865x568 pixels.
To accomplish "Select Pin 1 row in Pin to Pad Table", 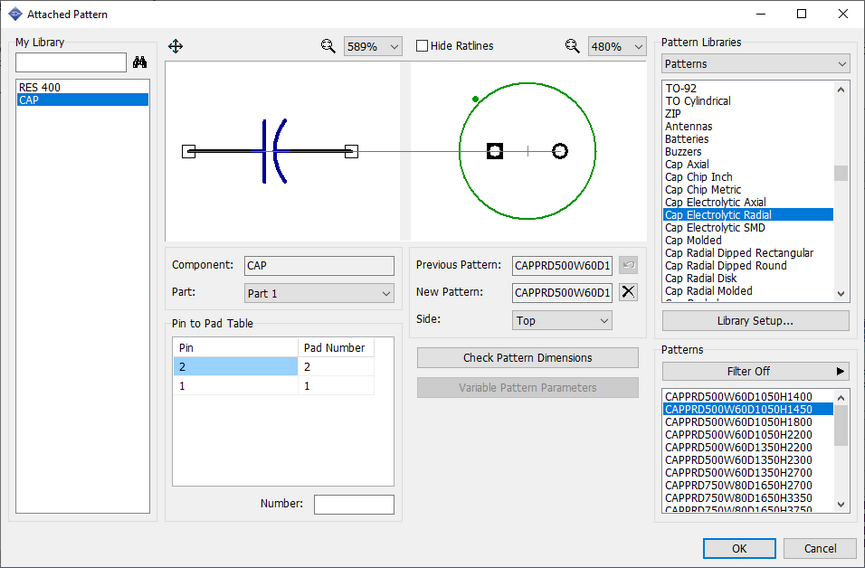I will [274, 386].
